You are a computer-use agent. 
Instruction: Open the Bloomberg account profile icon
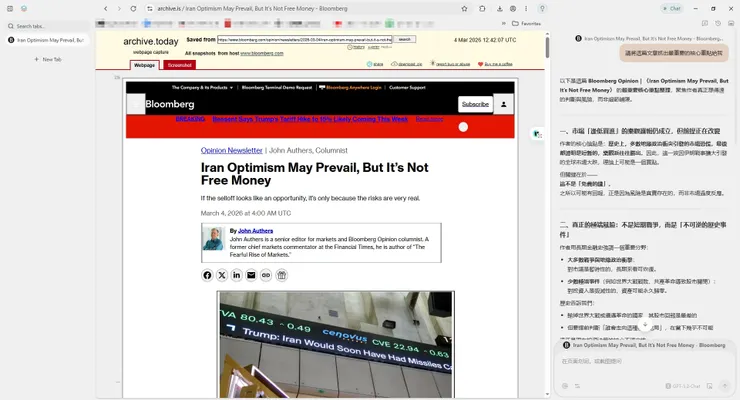coord(504,104)
